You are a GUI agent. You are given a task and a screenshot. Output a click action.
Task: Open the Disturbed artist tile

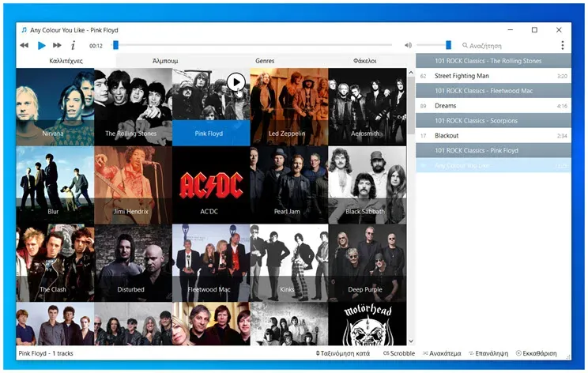(133, 263)
